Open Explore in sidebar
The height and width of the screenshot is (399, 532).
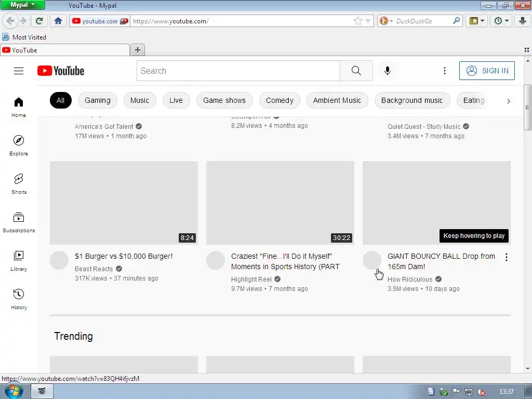coord(19,145)
